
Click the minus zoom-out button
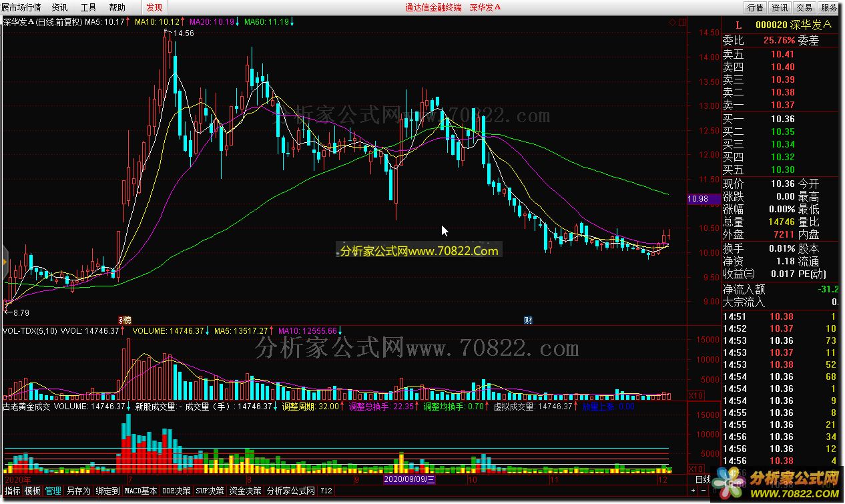pyautogui.click(x=703, y=491)
